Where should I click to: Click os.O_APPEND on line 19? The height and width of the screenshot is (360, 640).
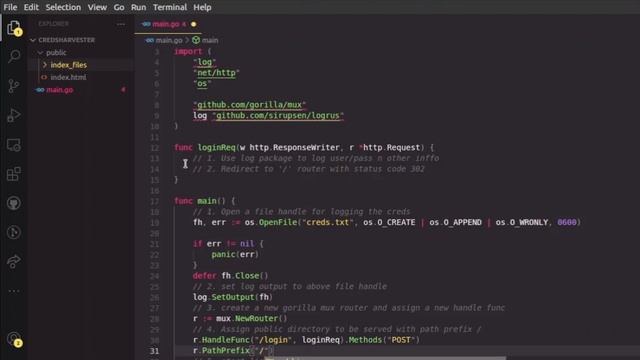pos(455,222)
